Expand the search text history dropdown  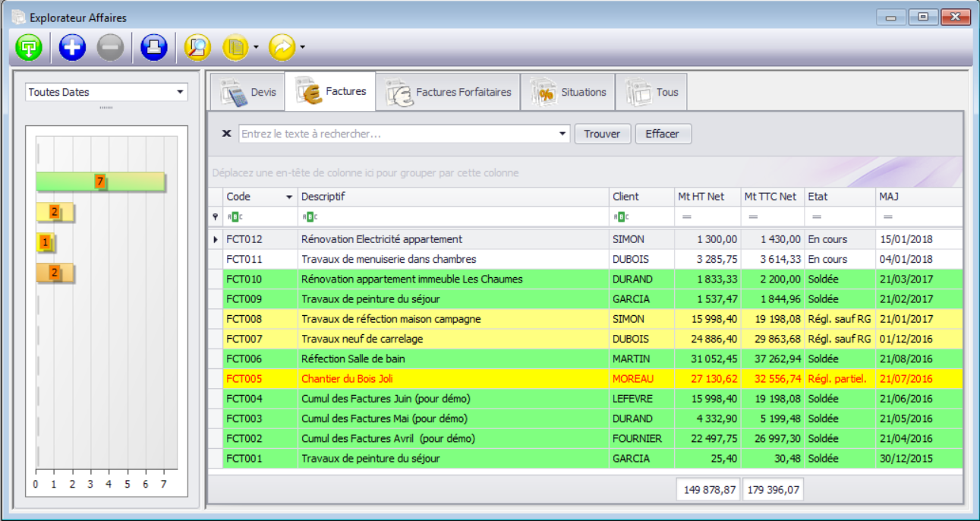[562, 134]
